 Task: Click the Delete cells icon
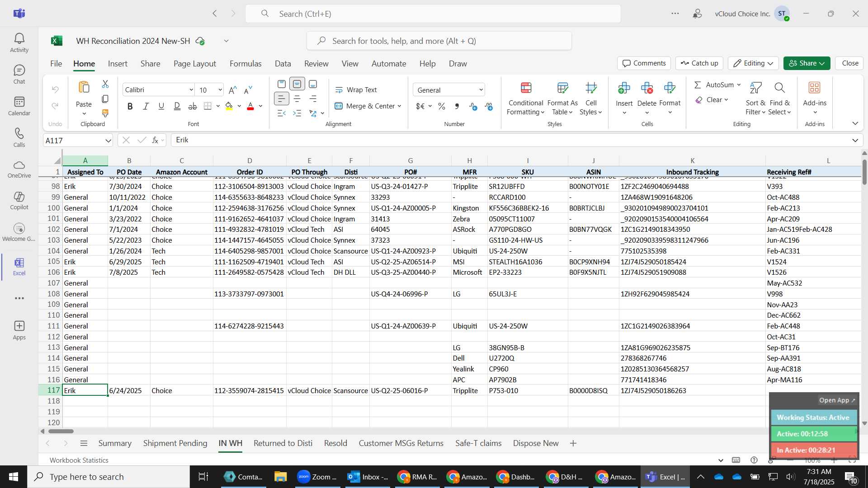click(x=647, y=88)
